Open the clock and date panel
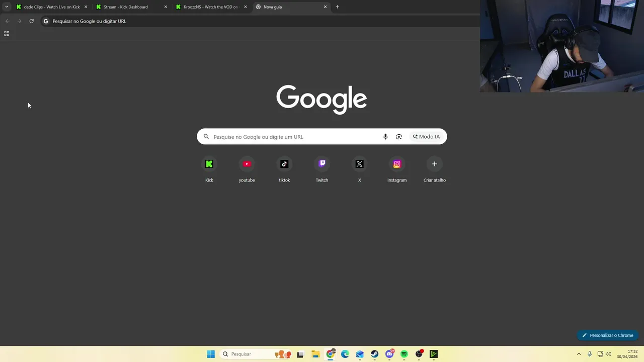 pyautogui.click(x=627, y=354)
